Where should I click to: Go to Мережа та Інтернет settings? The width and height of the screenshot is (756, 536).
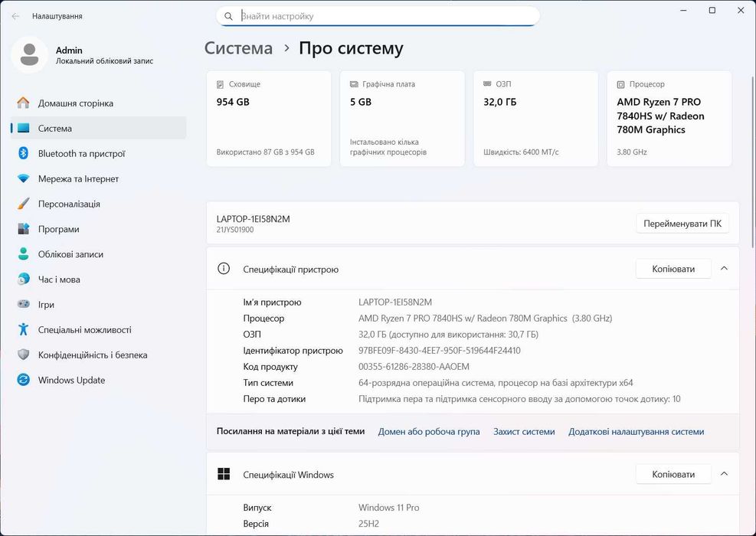[x=98, y=178]
